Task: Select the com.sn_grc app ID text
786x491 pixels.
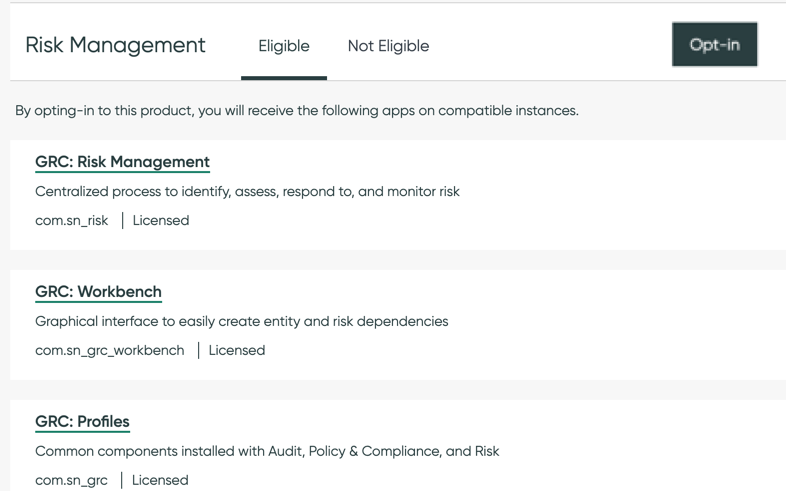Action: coord(71,480)
